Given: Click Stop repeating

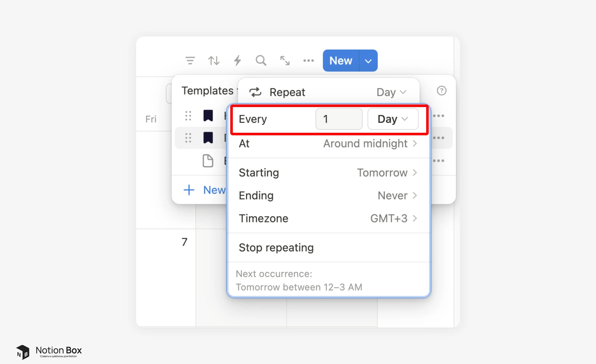Looking at the screenshot, I should [x=276, y=248].
